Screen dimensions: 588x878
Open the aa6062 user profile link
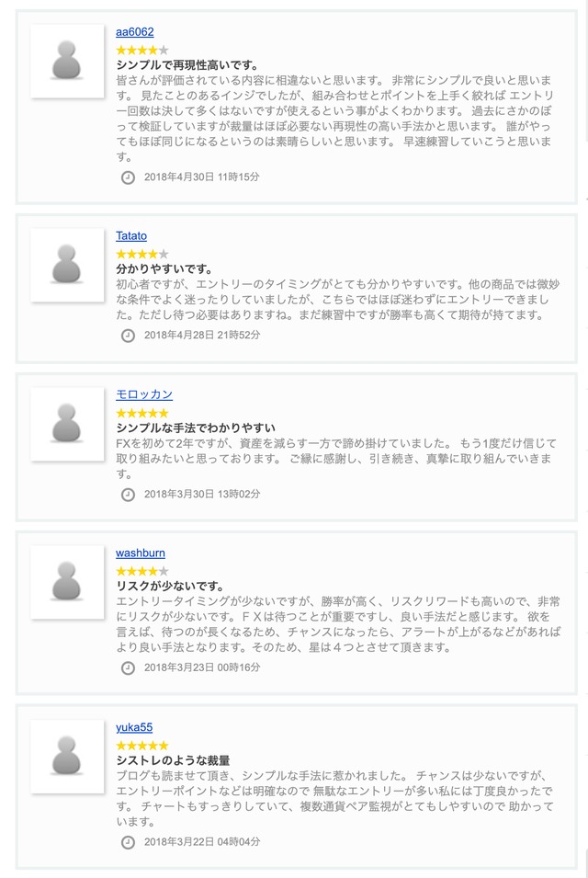tap(135, 32)
